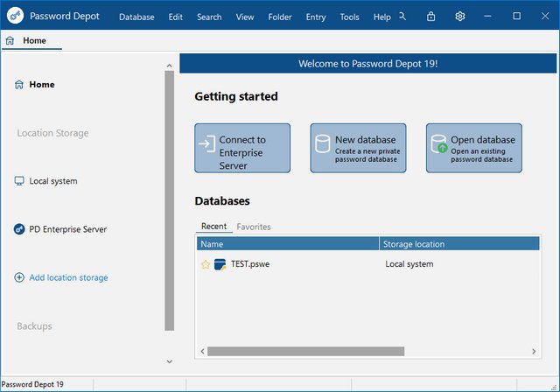Screen dimensions: 560x392
Task: Click the sidebar vertical scrollbar
Action: click(170, 201)
